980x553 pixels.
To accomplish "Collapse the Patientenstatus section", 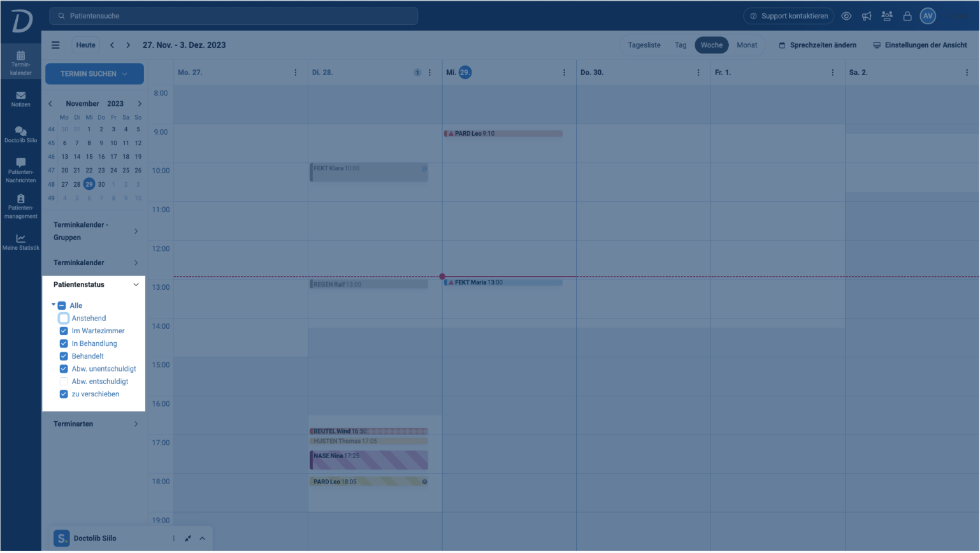I will click(x=136, y=285).
